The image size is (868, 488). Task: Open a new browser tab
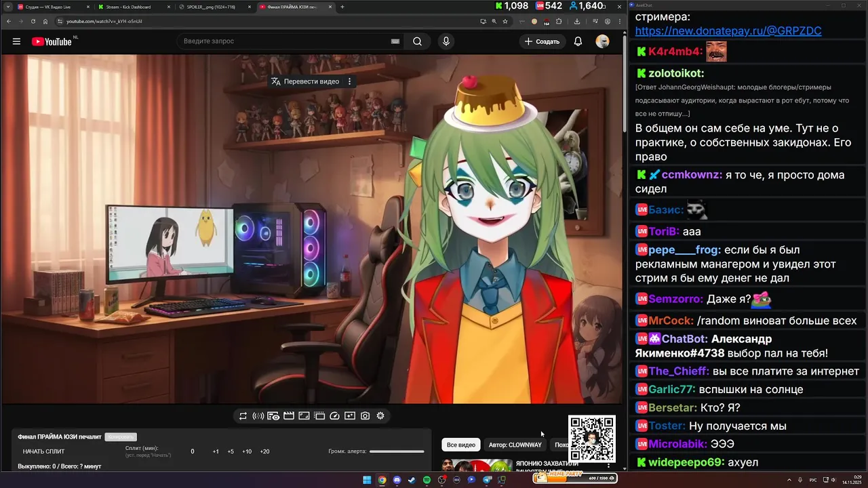[342, 7]
